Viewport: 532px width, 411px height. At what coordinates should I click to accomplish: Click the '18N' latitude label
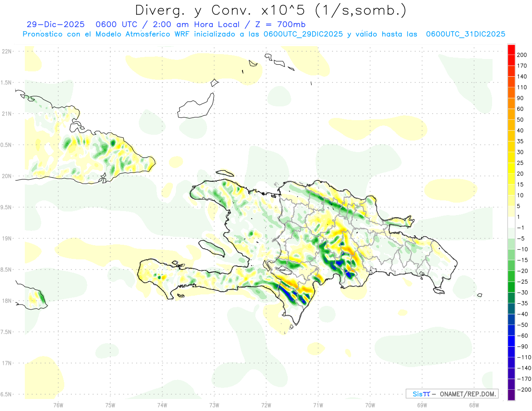pos(7,301)
